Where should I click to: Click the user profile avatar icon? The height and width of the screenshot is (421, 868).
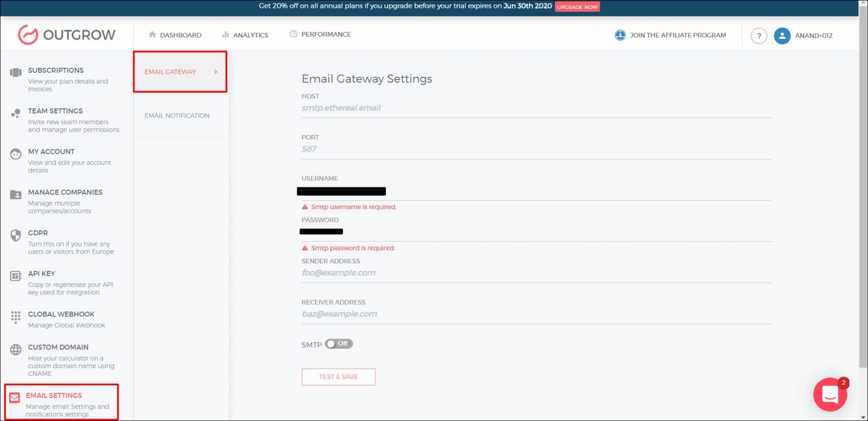(782, 36)
